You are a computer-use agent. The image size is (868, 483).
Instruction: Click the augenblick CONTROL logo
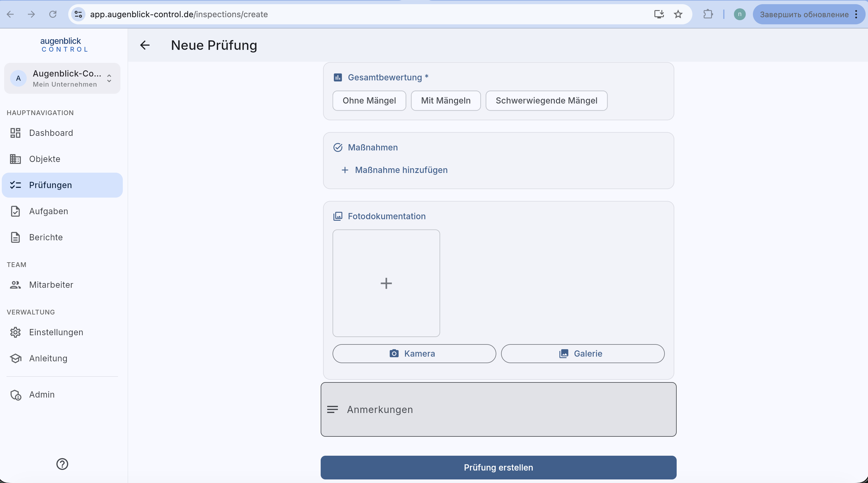point(64,45)
